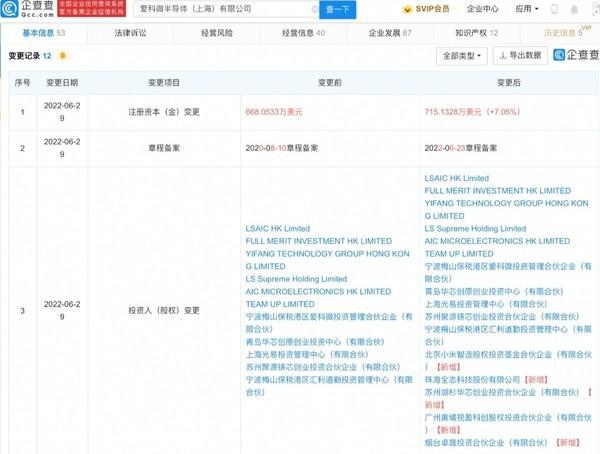Click the download icon on 导出数据

(x=504, y=57)
